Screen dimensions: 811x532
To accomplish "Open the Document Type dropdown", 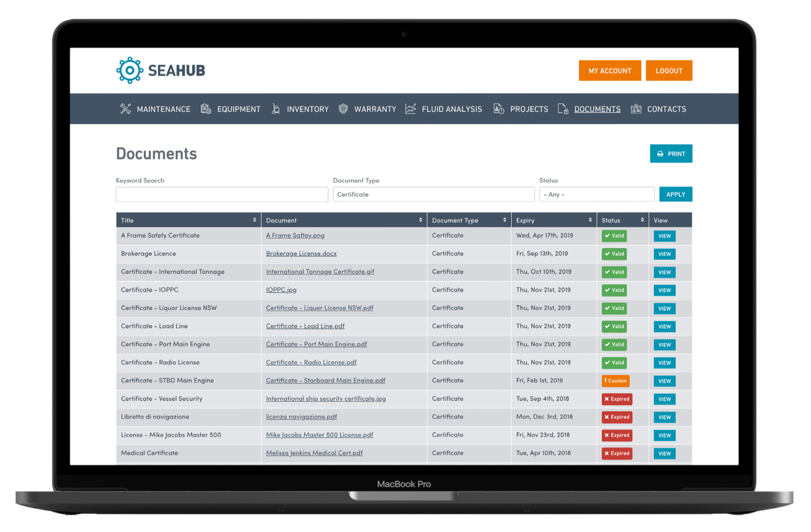I will [x=433, y=194].
